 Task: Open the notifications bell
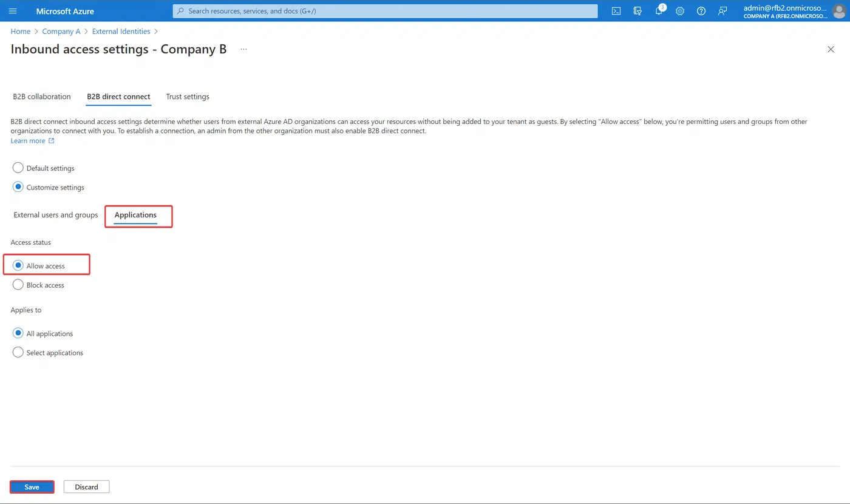(659, 11)
